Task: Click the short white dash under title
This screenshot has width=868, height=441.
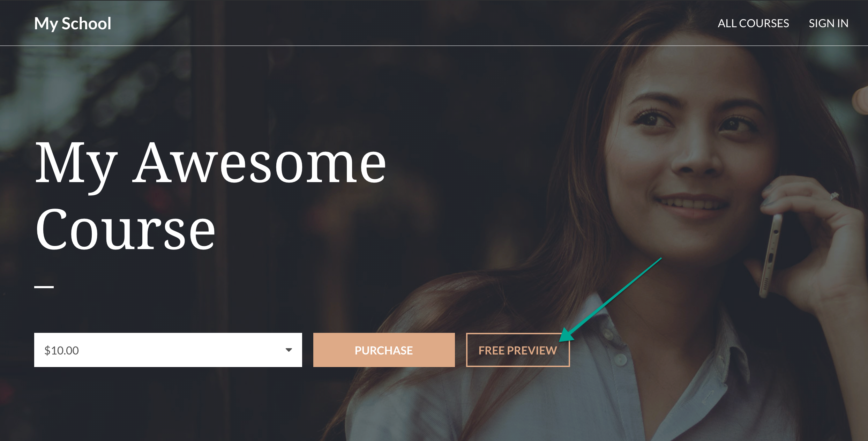Action: 44,287
